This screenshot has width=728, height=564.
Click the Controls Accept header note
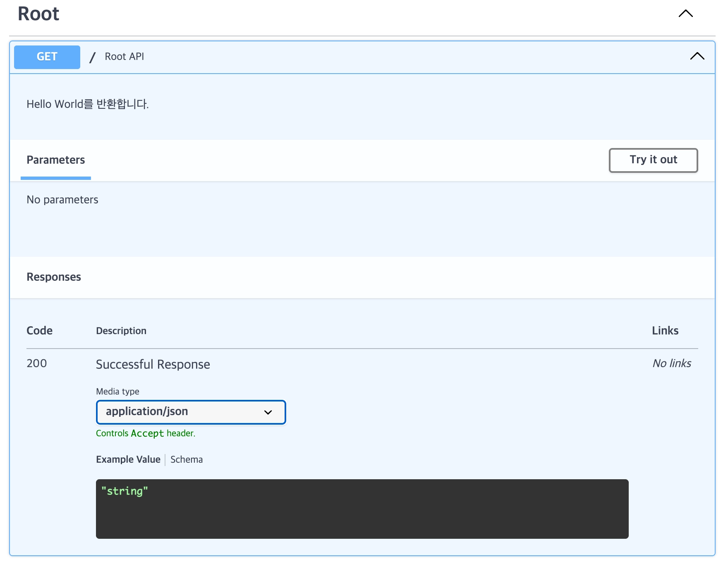click(x=146, y=433)
